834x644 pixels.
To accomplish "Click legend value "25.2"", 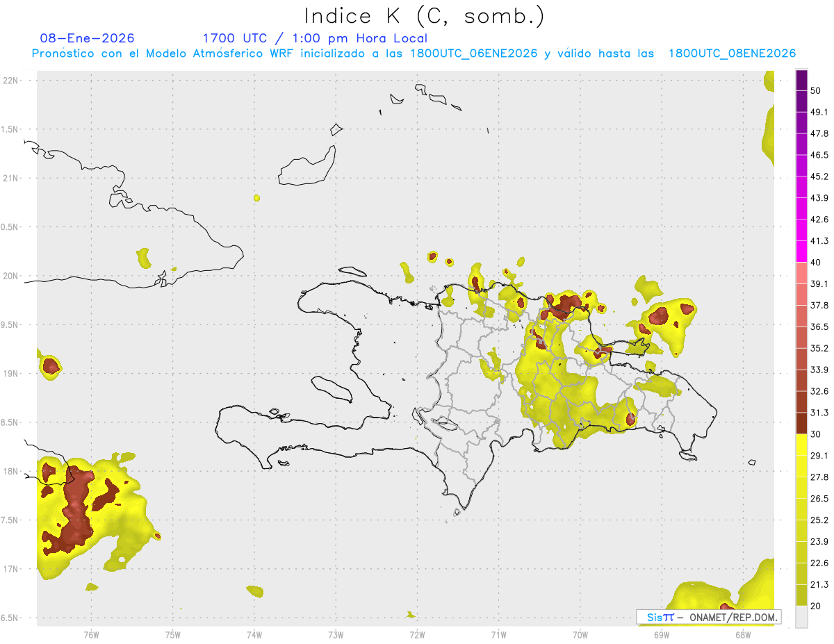I will tap(819, 520).
